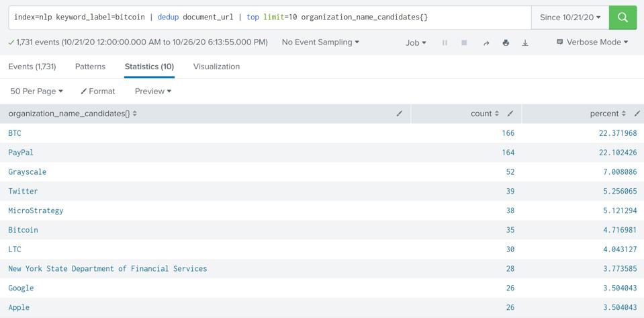Screen dimensions: 644x318
Task: Click the 1,731 events job status text
Action: (138, 42)
